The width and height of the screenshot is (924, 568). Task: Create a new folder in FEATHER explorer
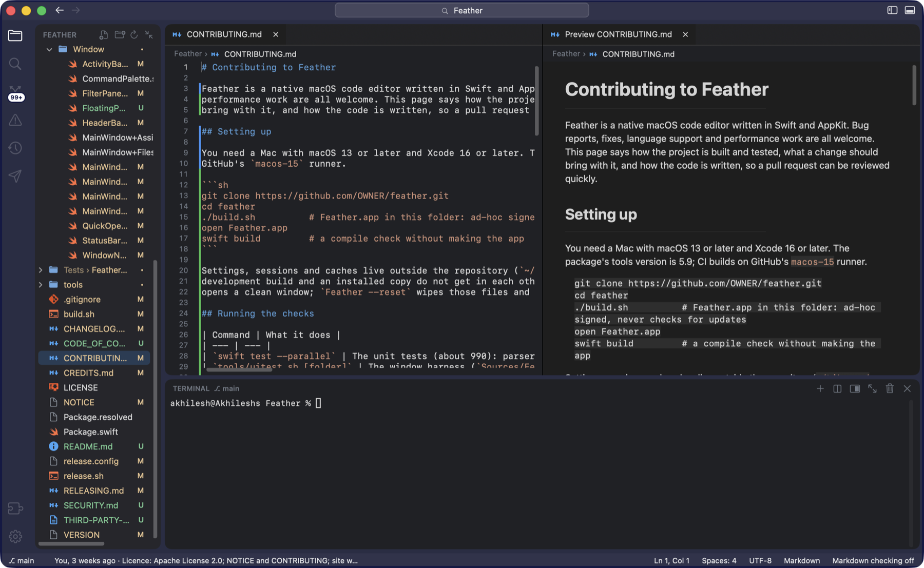[x=120, y=34]
